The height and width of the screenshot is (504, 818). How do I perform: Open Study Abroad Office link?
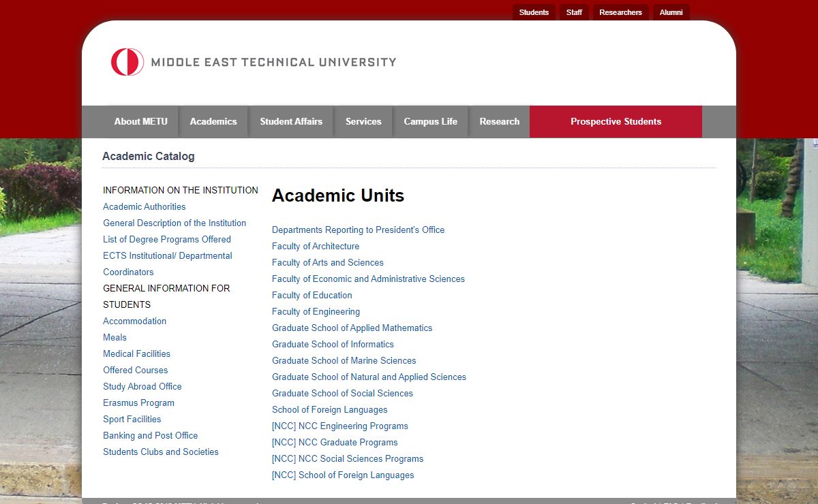142,386
